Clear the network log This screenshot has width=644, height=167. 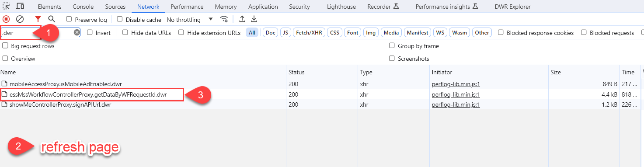20,19
